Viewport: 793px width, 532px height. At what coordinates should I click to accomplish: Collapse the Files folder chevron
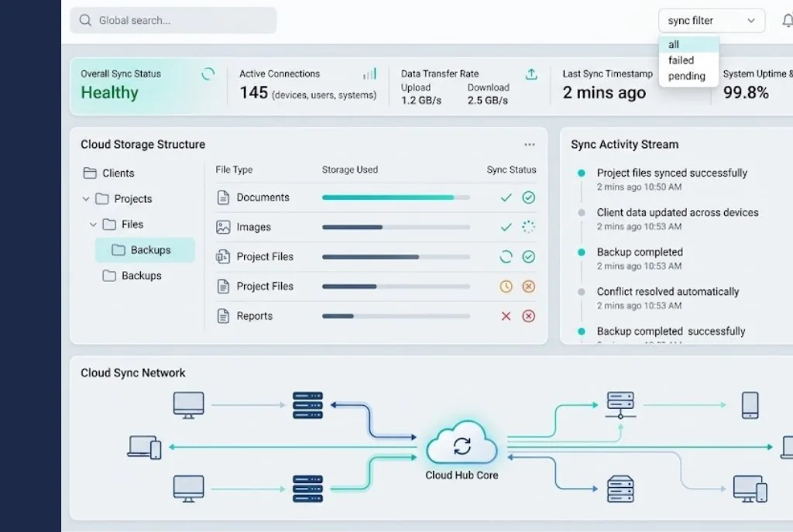tap(93, 224)
